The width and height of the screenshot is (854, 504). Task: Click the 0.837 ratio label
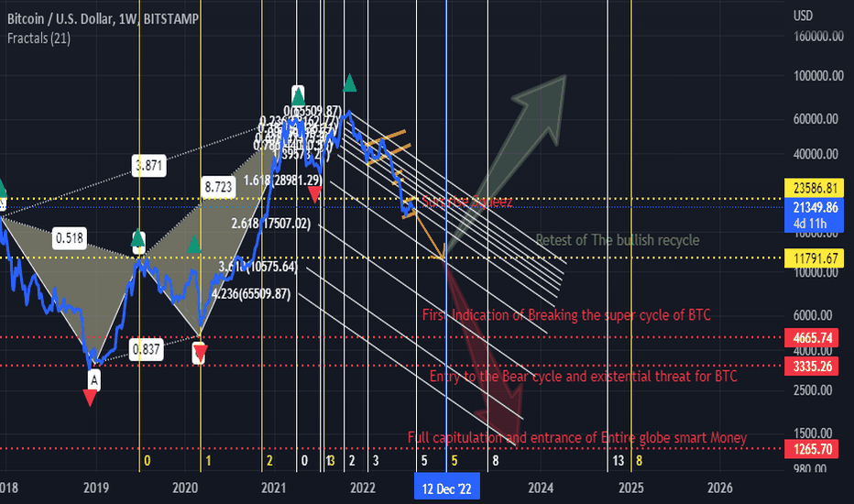pos(147,349)
